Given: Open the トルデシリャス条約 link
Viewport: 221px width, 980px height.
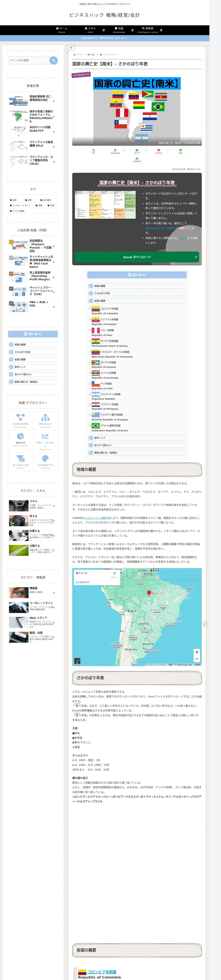Looking at the screenshot, I should coord(97,518).
